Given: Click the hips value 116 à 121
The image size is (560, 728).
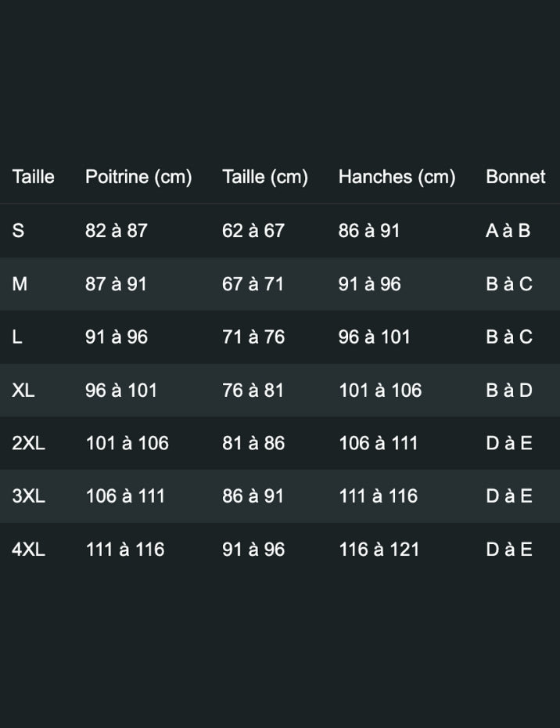Looking at the screenshot, I should pos(379,550).
